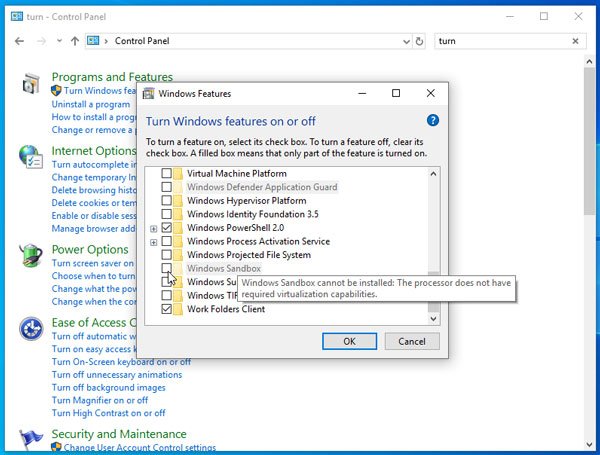Viewport: 600px width, 455px height.
Task: Open the Uninstall a program link
Action: pyautogui.click(x=91, y=104)
